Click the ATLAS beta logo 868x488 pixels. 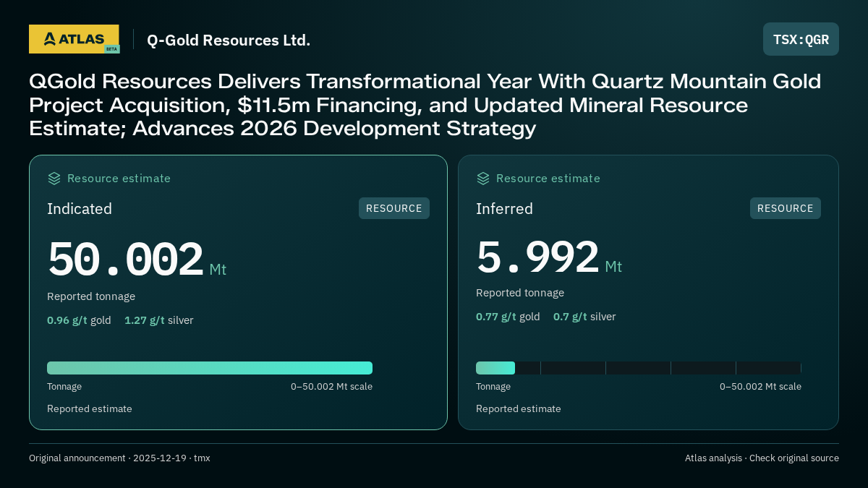[74, 39]
